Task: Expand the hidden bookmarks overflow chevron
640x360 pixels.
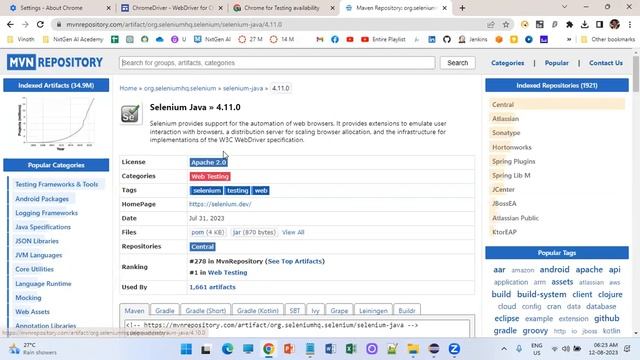Action: pos(569,40)
